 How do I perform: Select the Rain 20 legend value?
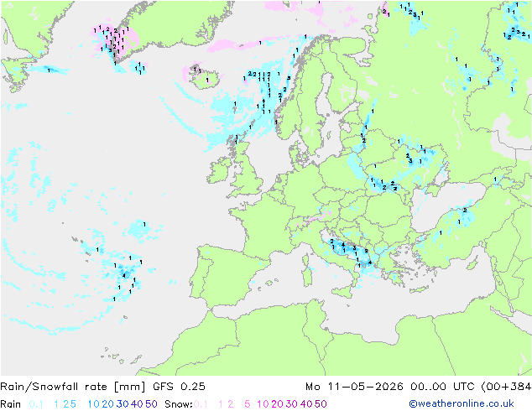(108, 404)
